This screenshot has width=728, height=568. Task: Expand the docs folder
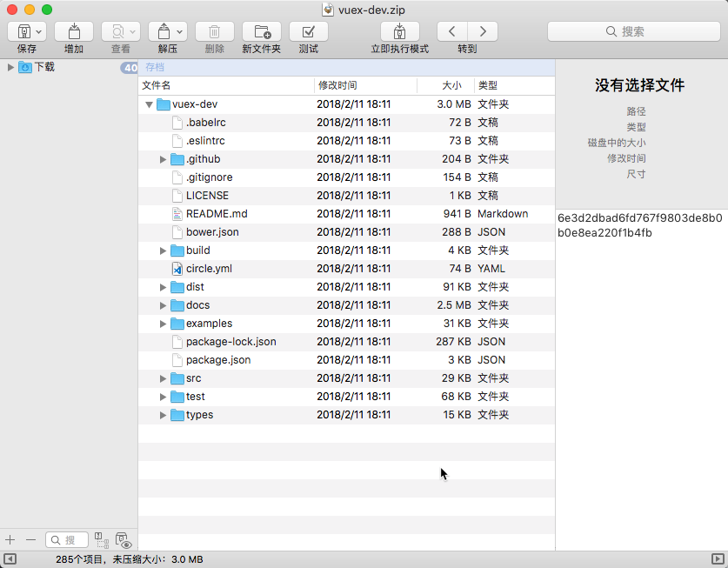point(163,305)
